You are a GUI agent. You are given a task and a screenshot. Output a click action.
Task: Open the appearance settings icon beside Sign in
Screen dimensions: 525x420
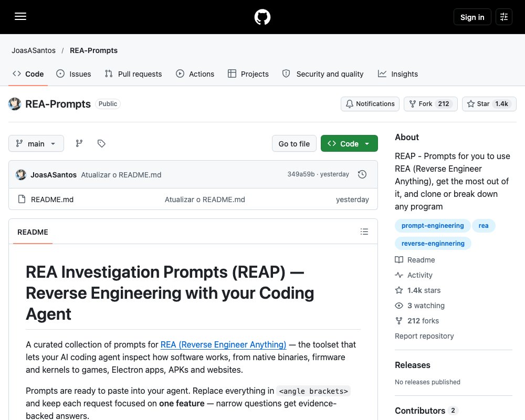[504, 17]
